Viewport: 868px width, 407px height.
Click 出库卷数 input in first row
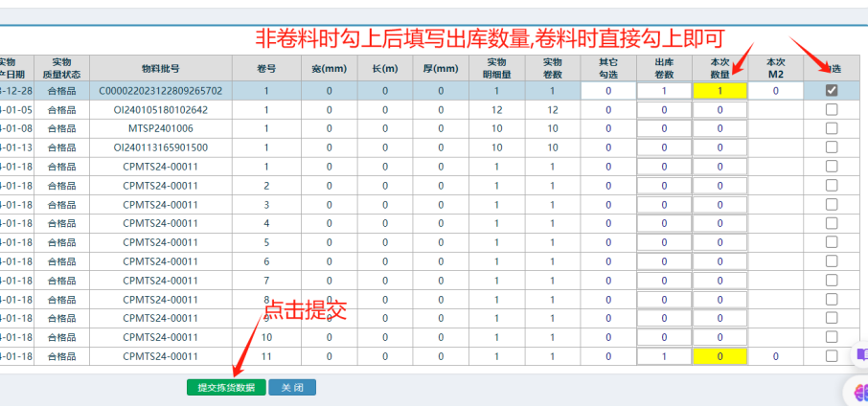point(664,91)
